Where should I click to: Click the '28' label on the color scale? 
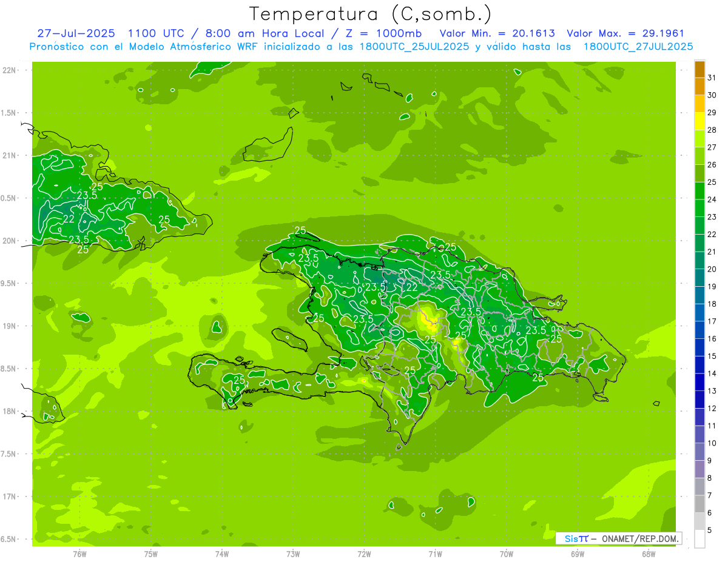click(712, 130)
